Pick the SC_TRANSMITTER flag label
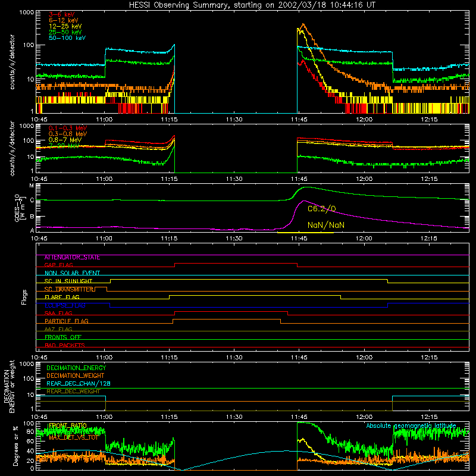Image resolution: width=476 pixels, height=476 pixels. click(69, 289)
